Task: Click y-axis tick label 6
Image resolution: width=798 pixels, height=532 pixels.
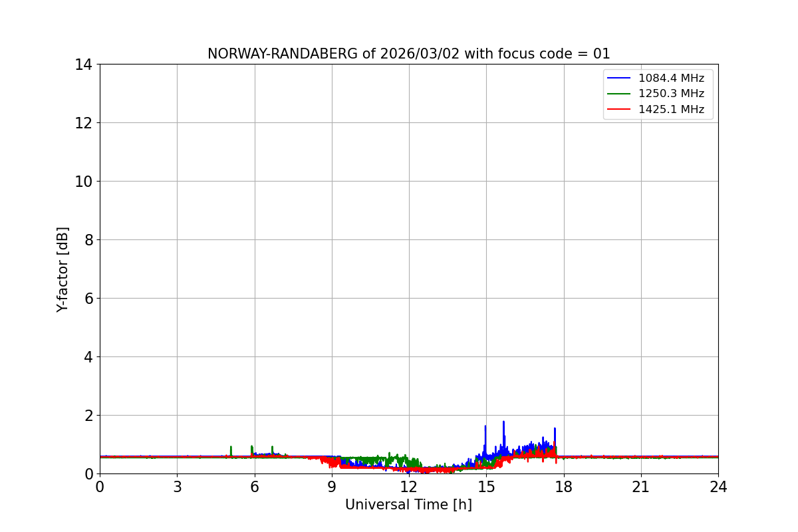Action: (88, 299)
